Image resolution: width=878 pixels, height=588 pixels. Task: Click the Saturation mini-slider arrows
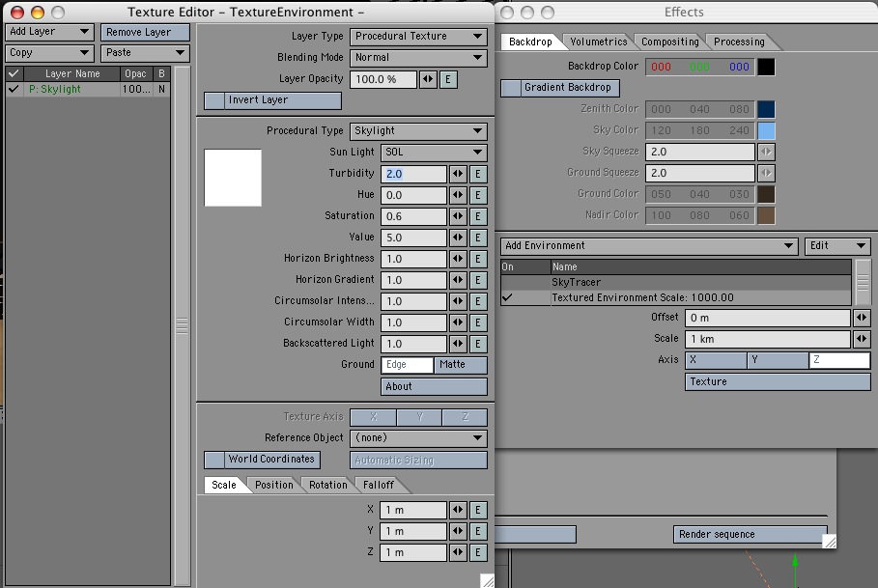458,216
